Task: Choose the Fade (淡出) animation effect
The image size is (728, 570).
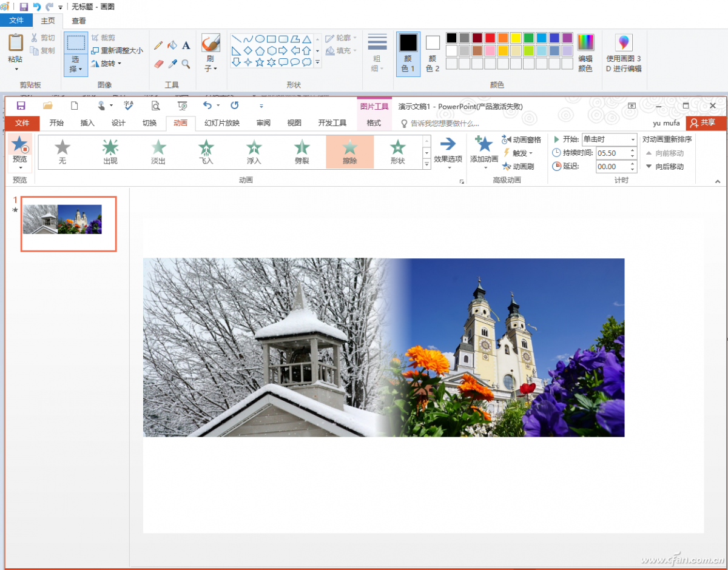Action: (x=158, y=152)
